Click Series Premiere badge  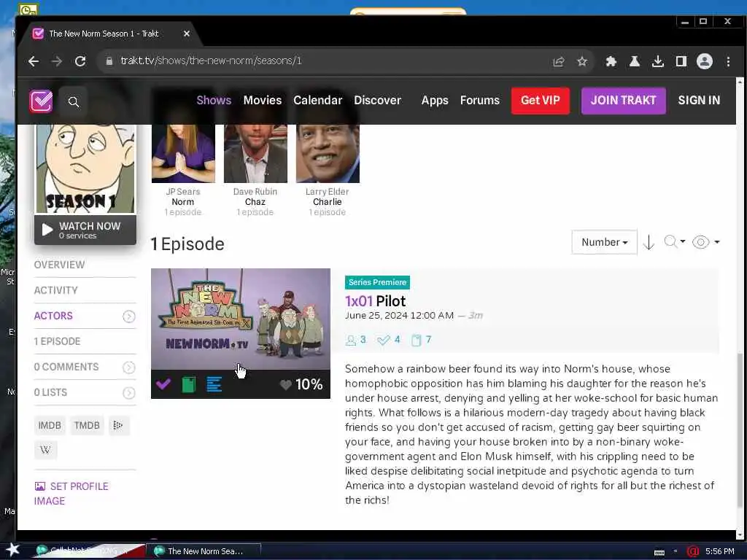pos(377,282)
